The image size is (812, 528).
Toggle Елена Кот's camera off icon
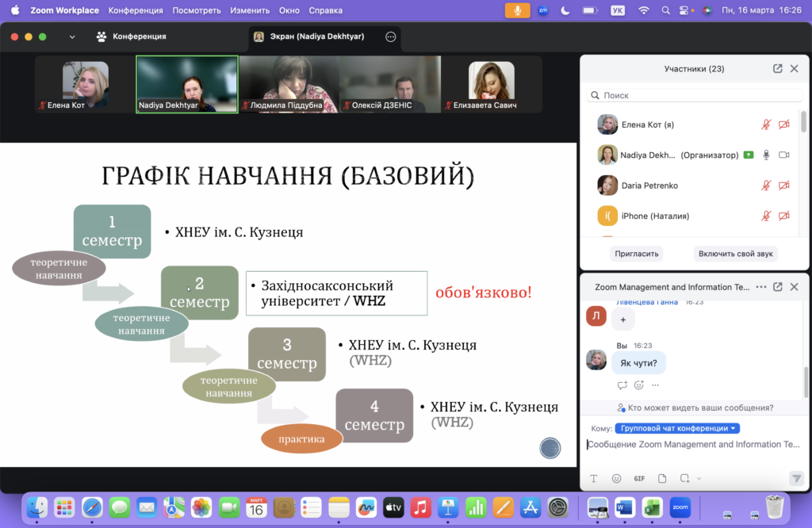(x=784, y=124)
